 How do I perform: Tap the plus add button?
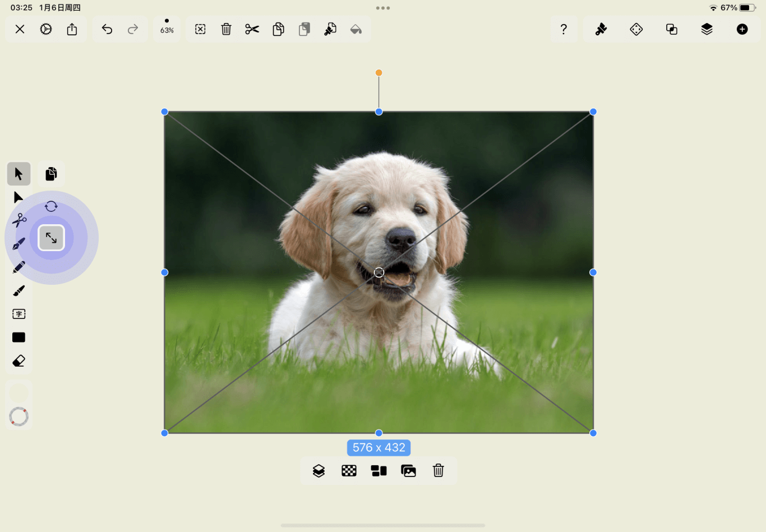742,29
